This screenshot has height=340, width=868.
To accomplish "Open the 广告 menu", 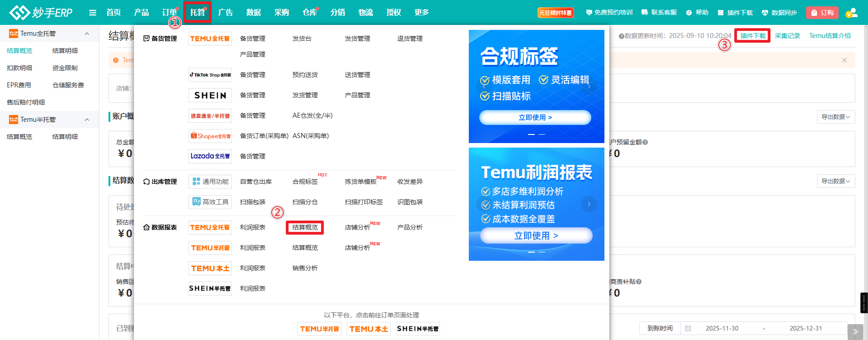I will coord(226,13).
